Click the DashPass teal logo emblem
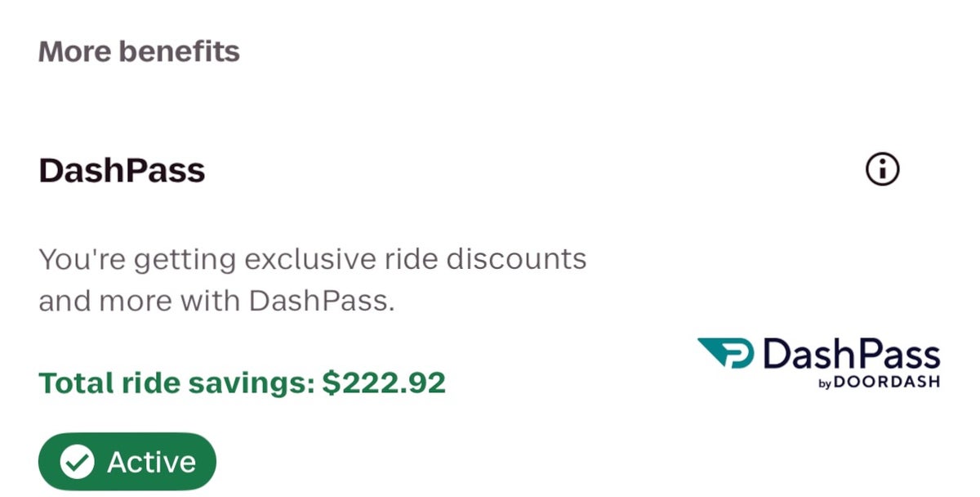The image size is (980, 497). 726,354
